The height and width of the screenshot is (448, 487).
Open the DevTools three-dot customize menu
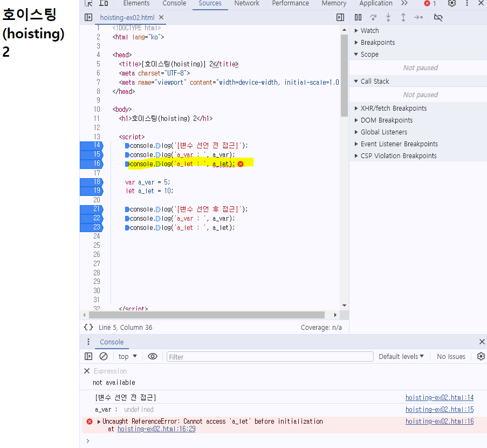pyautogui.click(x=467, y=3)
